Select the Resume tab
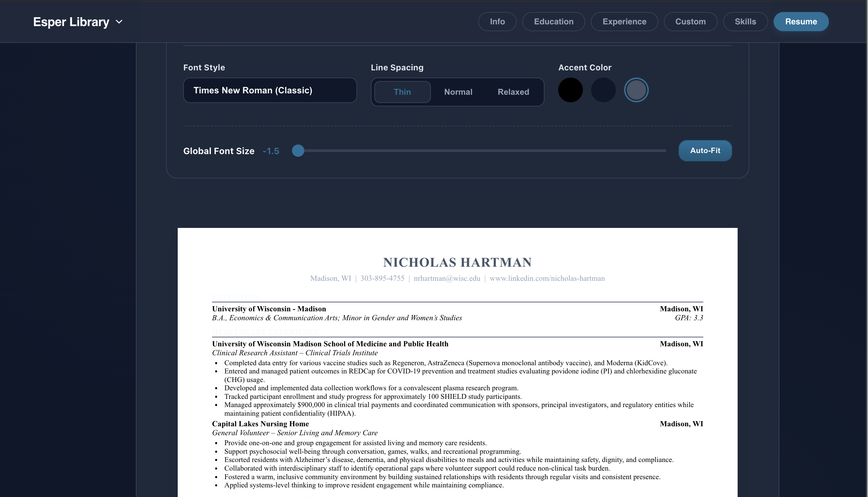868x497 pixels. [x=801, y=21]
